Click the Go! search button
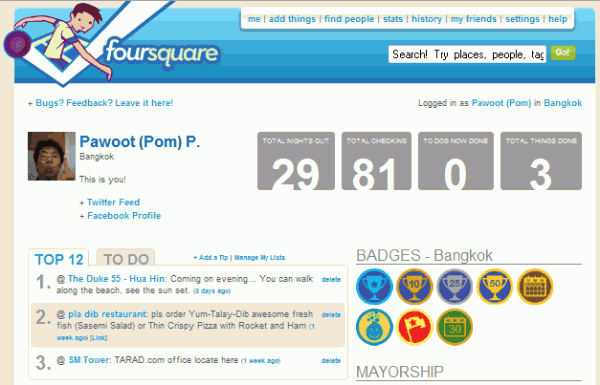 pos(563,53)
